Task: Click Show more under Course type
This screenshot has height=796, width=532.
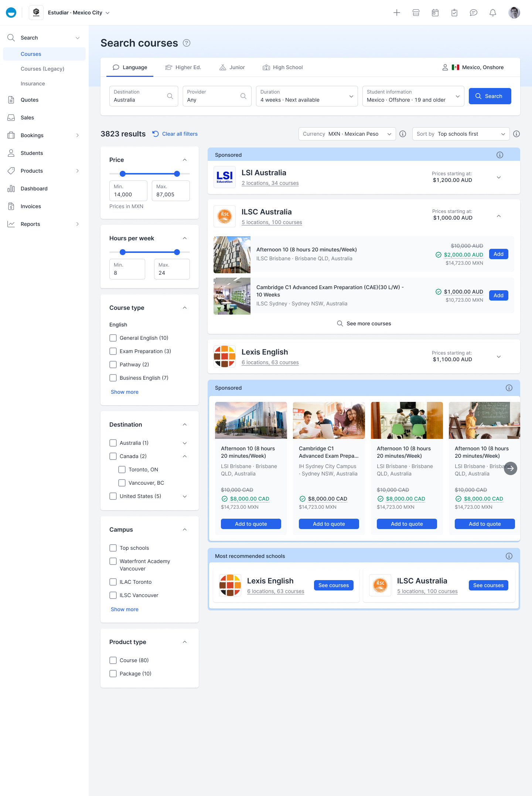Action: (125, 392)
